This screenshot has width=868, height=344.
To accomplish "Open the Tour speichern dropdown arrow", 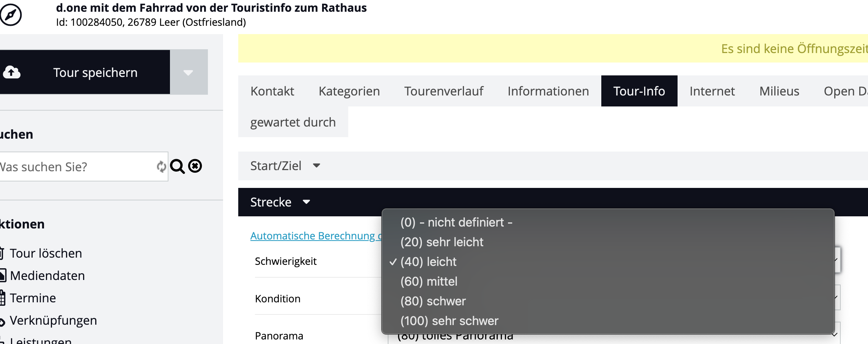I will point(189,72).
